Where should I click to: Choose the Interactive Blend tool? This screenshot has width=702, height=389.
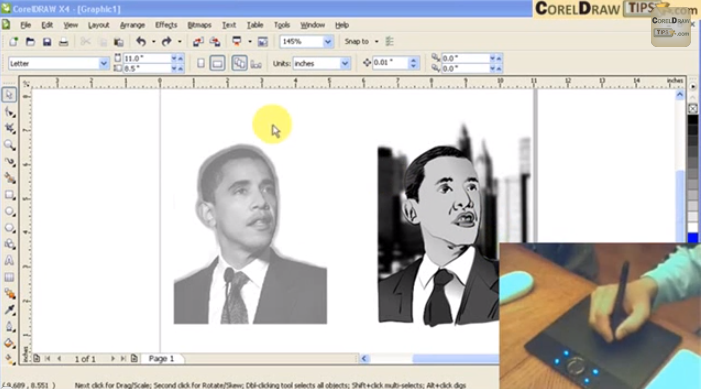click(9, 294)
